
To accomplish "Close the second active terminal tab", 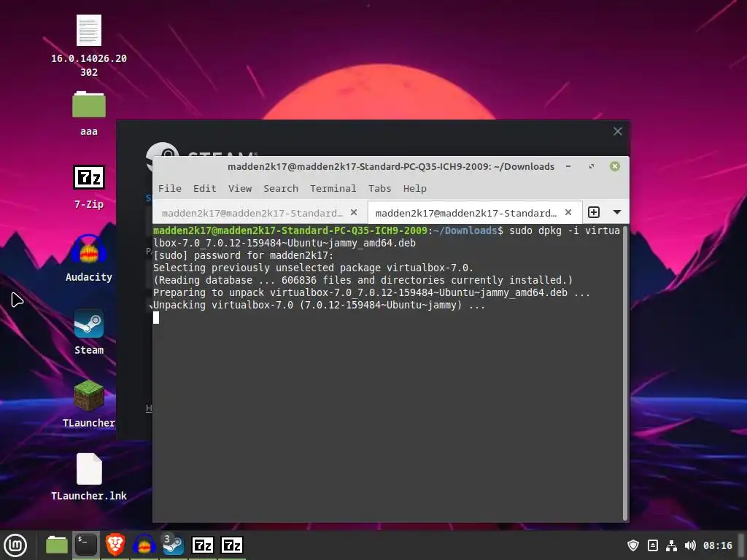I will pos(568,212).
